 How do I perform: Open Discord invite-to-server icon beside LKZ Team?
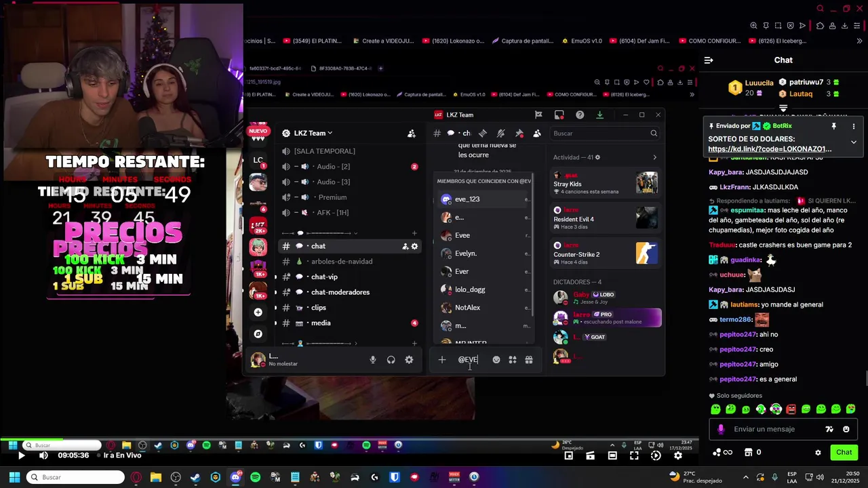(411, 134)
